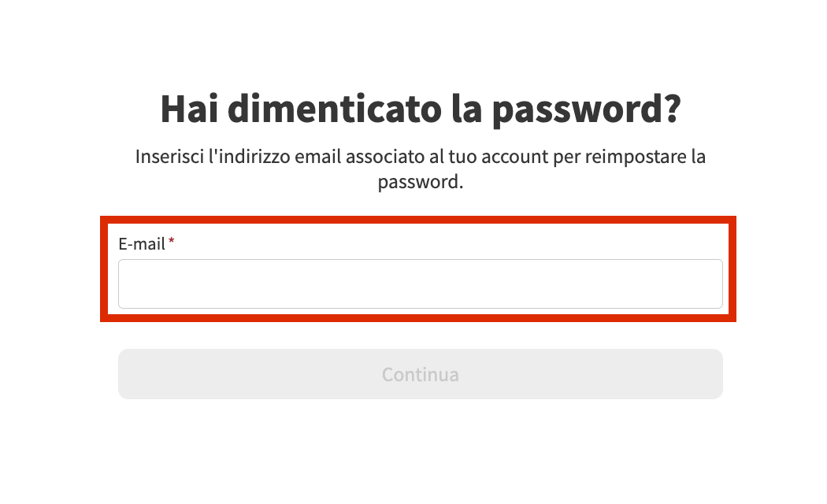Click the E-mail text input field
This screenshot has width=827, height=504.
pos(420,284)
